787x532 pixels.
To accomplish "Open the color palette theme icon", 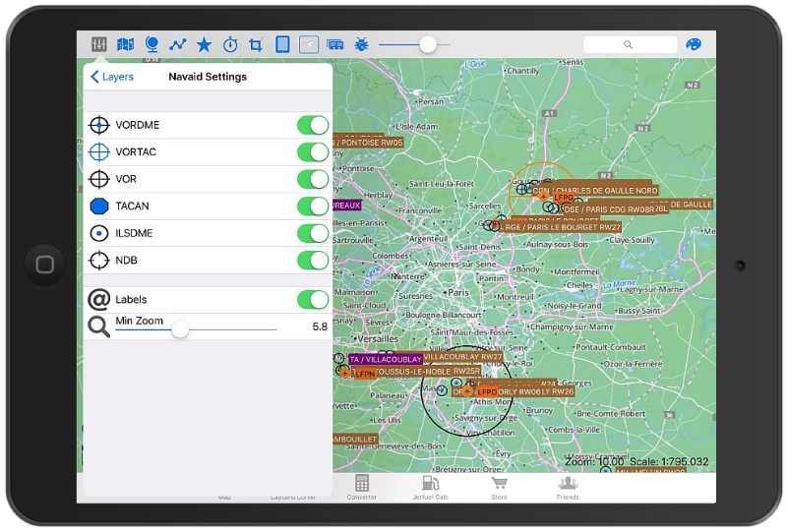I will pos(694,44).
